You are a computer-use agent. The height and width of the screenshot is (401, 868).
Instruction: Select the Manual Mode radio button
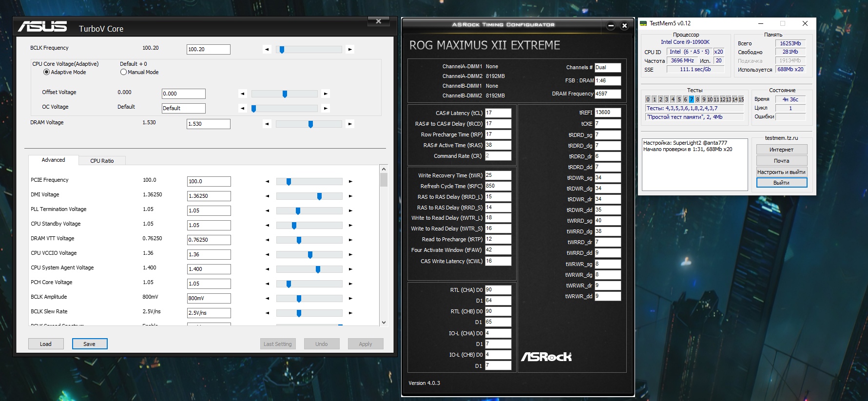click(123, 72)
